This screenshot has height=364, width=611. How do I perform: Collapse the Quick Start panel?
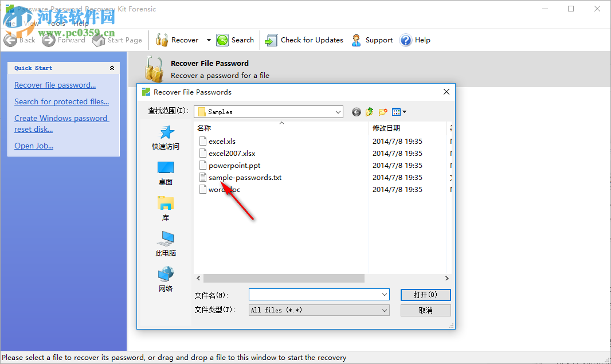click(112, 68)
